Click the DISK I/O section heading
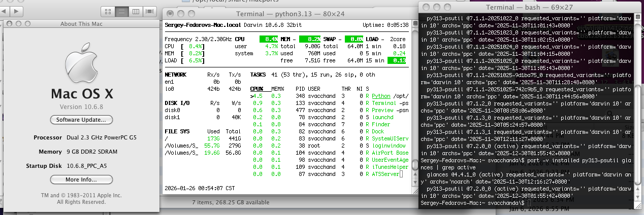The width and height of the screenshot is (644, 215). [x=177, y=103]
